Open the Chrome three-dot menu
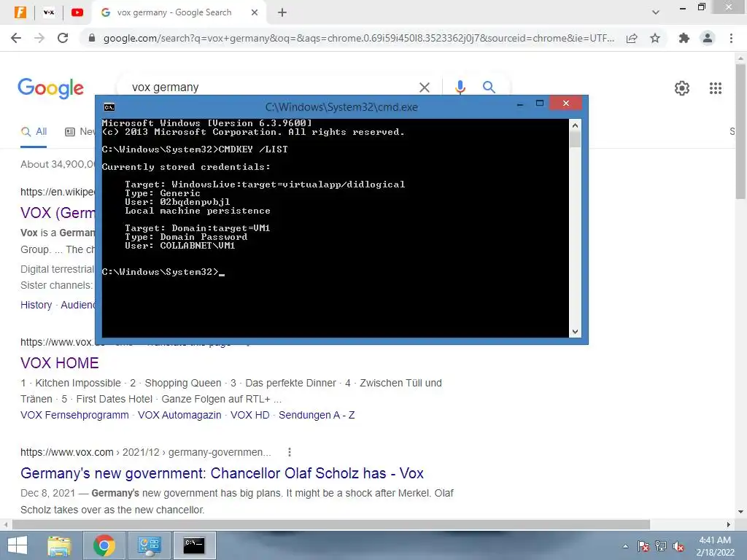 (731, 38)
